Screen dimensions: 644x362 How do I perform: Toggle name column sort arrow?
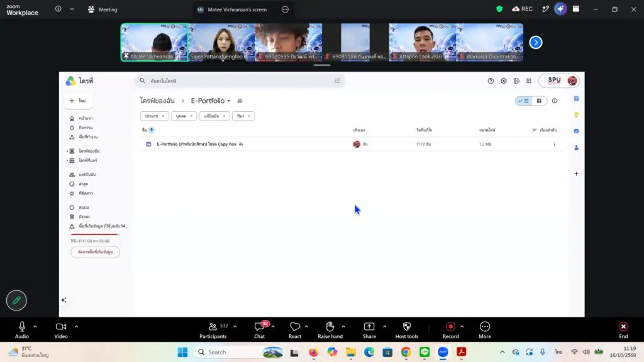152,130
